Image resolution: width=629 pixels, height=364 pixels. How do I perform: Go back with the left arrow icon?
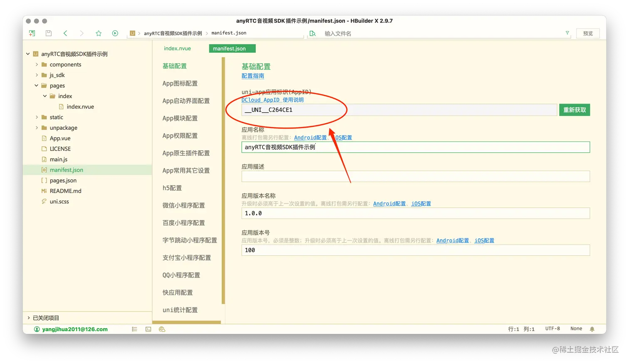point(65,33)
